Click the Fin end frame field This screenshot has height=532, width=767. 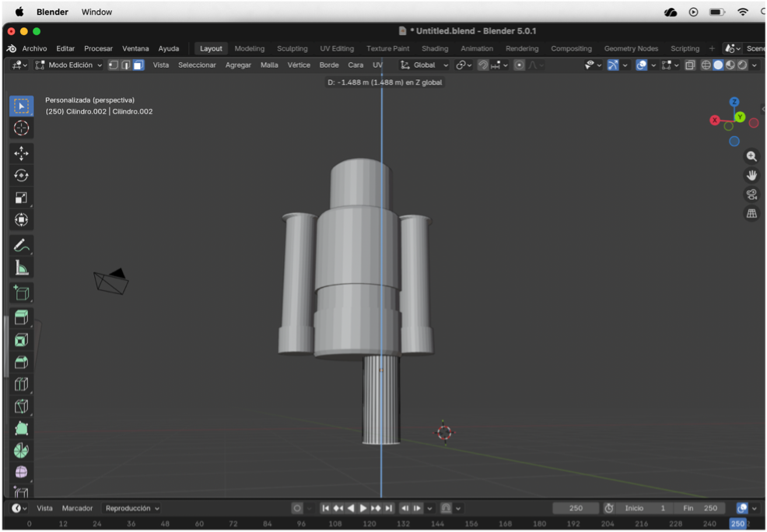coord(701,508)
